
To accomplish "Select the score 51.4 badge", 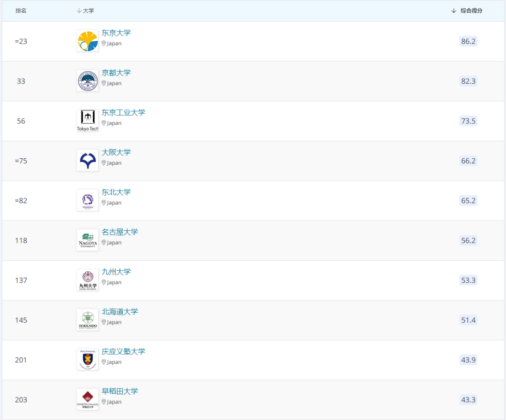I will [x=468, y=320].
